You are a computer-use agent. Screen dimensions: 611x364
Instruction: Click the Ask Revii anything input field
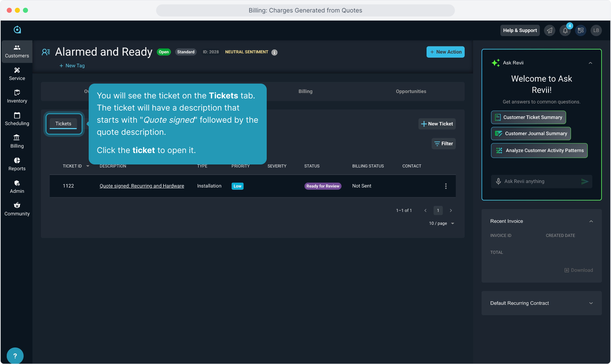(540, 181)
